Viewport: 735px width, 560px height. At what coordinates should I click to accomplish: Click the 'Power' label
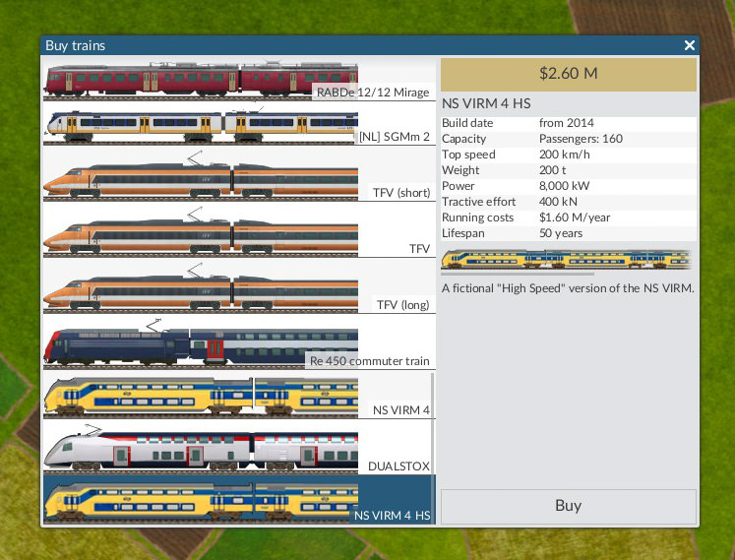click(x=458, y=186)
